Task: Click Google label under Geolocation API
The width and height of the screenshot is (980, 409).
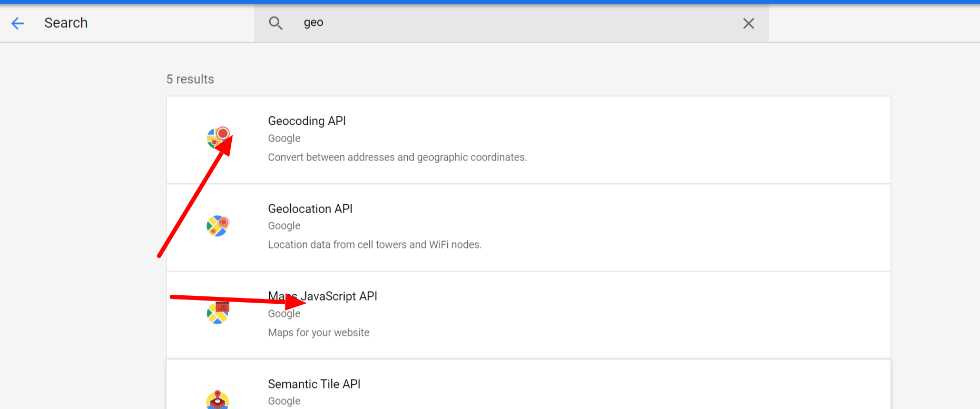Action: [284, 226]
